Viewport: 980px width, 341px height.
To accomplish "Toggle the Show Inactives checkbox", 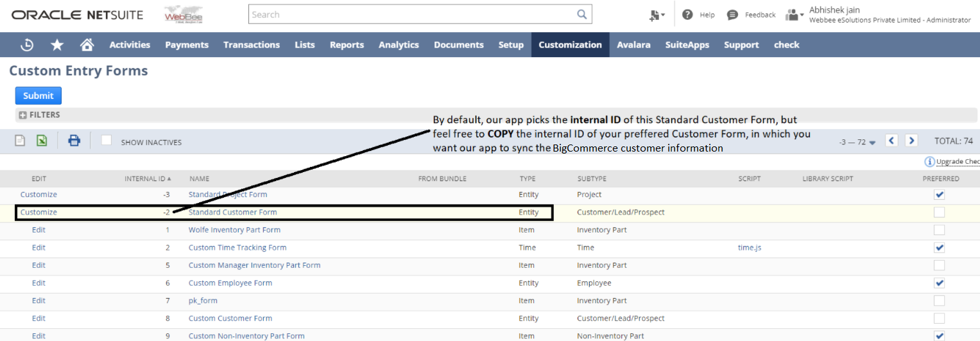I will click(107, 141).
